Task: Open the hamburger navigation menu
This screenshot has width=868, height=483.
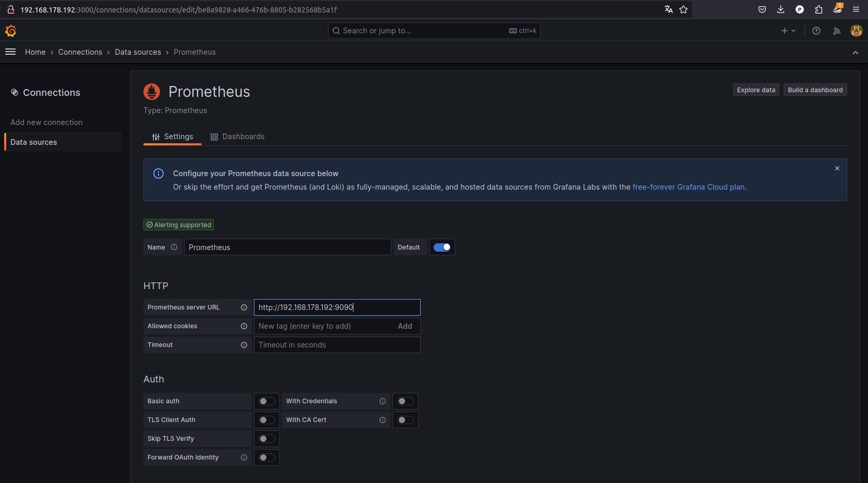Action: [10, 52]
